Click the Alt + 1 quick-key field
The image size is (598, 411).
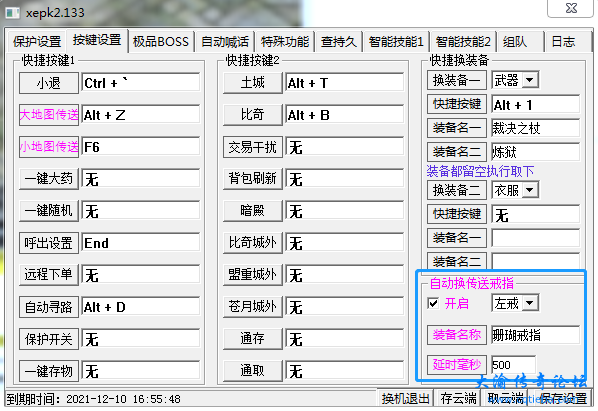pyautogui.click(x=536, y=104)
